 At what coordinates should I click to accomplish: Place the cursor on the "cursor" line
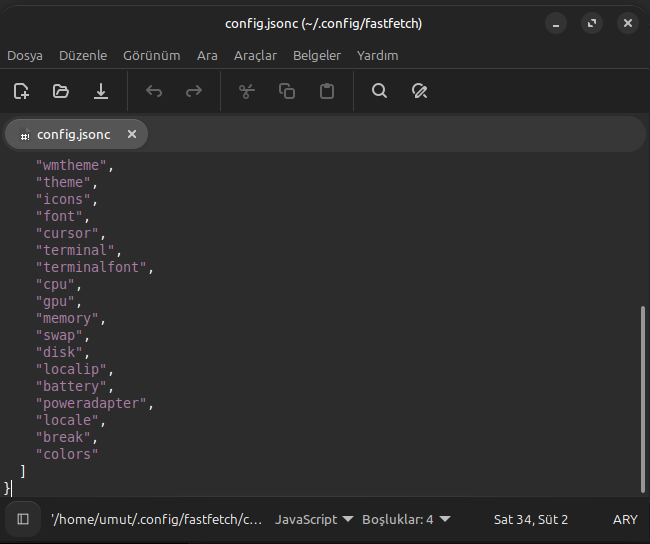(x=70, y=233)
